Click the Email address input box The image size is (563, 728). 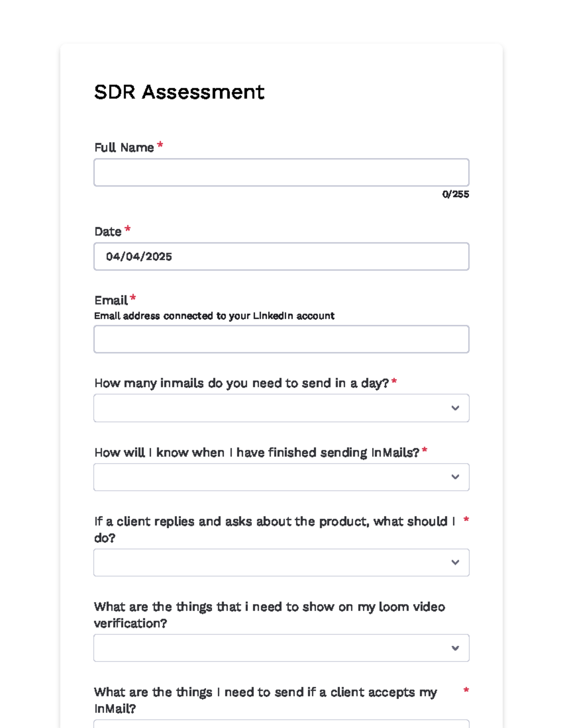coord(281,338)
